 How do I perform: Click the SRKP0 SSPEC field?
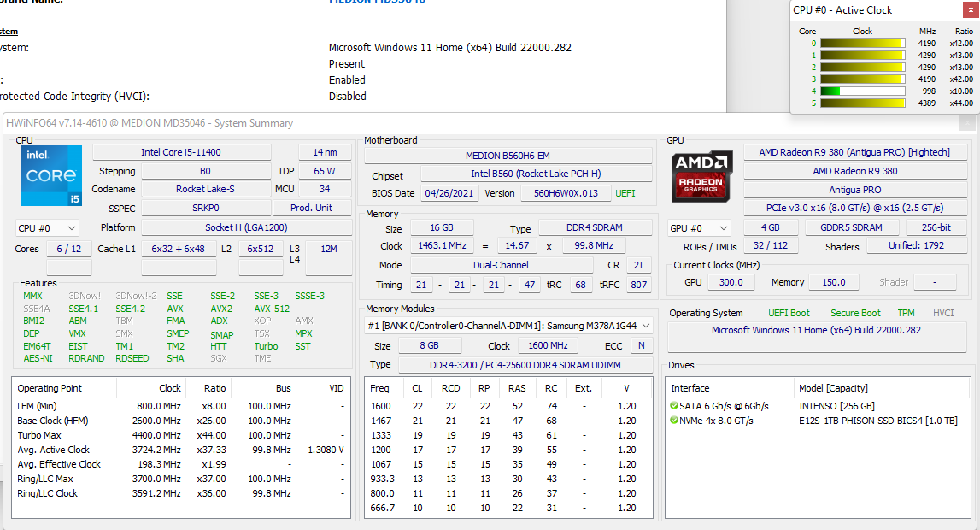tap(205, 208)
